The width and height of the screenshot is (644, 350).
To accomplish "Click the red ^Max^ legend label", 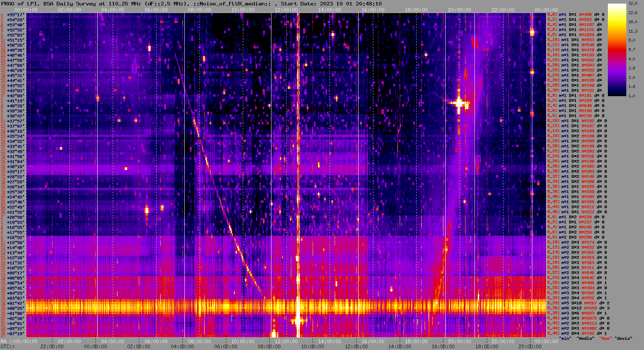I will [605, 338].
